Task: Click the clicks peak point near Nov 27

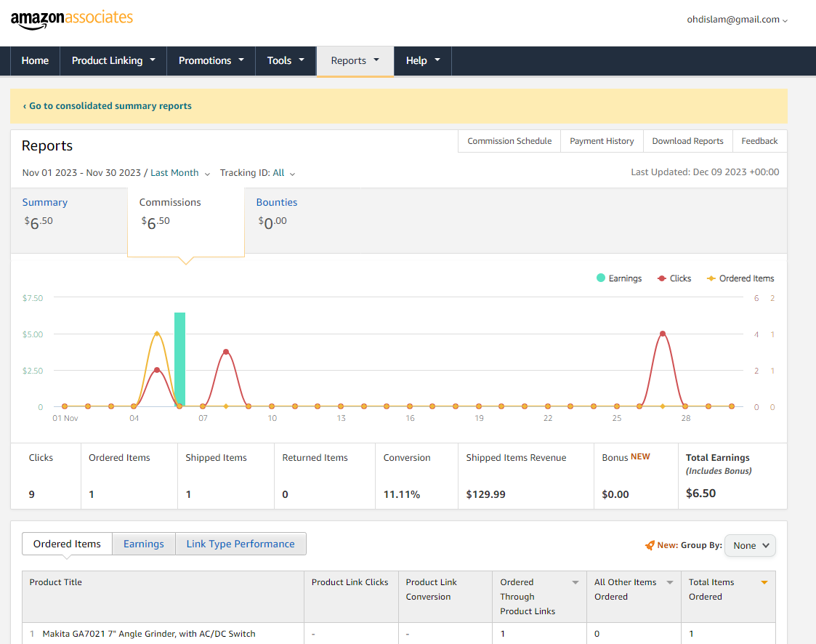Action: pyautogui.click(x=662, y=334)
